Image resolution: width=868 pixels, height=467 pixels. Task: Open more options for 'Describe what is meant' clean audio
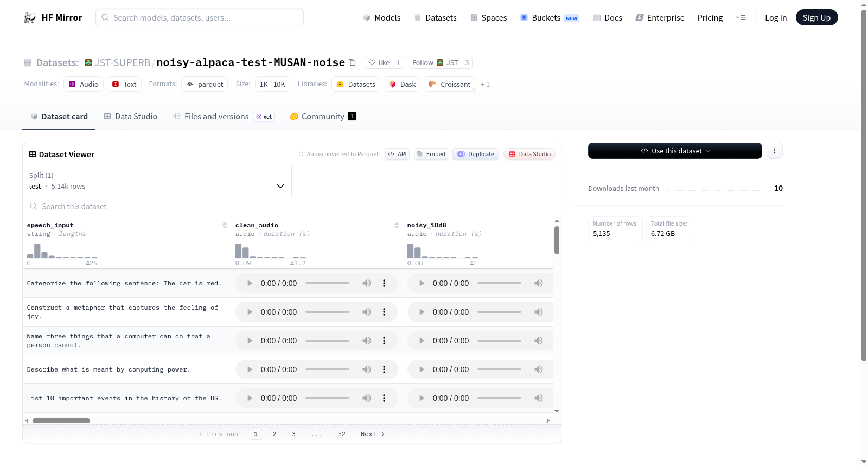click(384, 369)
